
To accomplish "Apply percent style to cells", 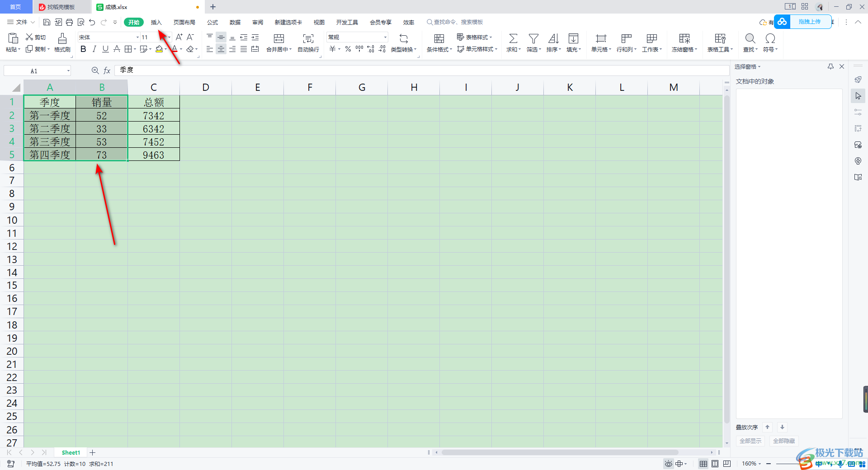I will [x=348, y=49].
